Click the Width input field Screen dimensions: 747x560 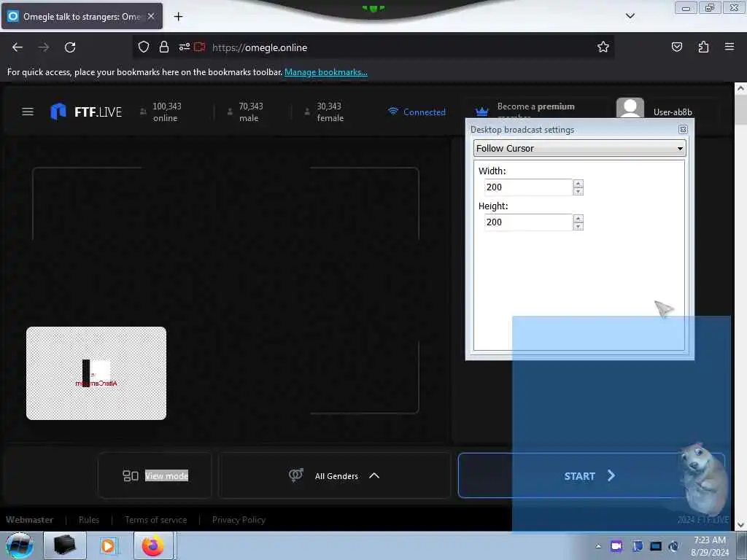[x=528, y=187]
